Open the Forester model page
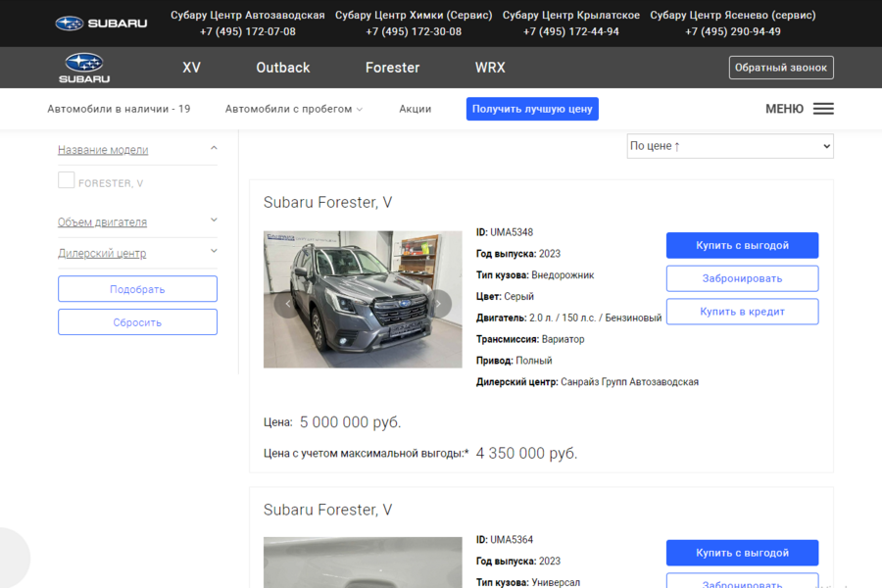Image resolution: width=882 pixels, height=588 pixels. coord(393,68)
